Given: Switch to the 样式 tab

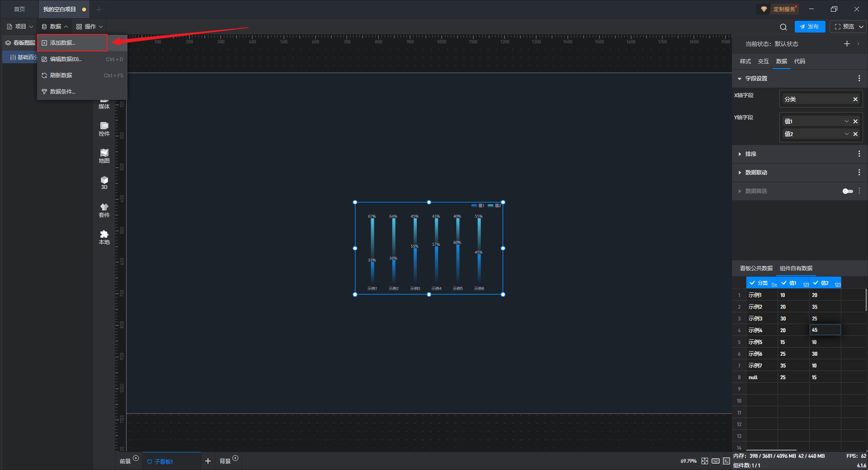Looking at the screenshot, I should pos(745,61).
